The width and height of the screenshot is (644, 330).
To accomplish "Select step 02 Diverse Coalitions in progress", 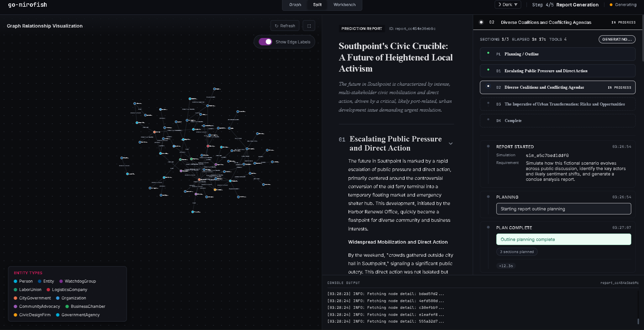I will [x=557, y=87].
